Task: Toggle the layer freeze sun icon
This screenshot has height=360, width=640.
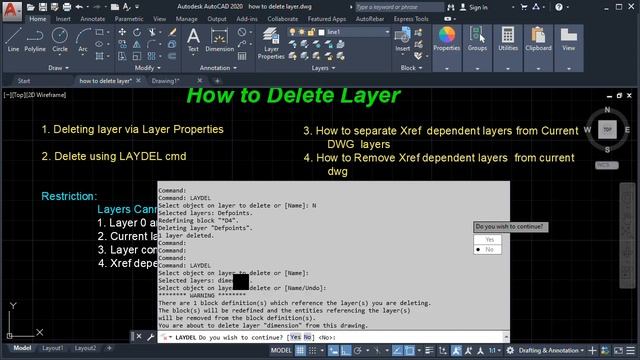Action: point(301,32)
